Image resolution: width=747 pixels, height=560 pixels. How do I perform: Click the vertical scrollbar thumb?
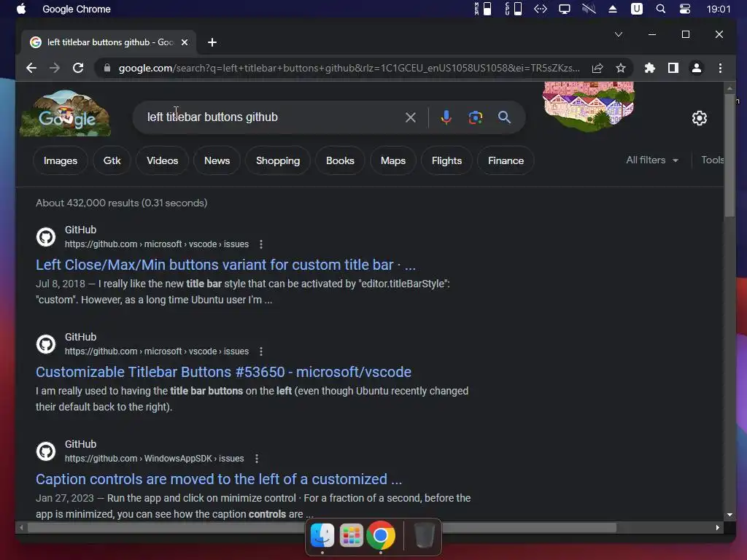click(x=729, y=156)
